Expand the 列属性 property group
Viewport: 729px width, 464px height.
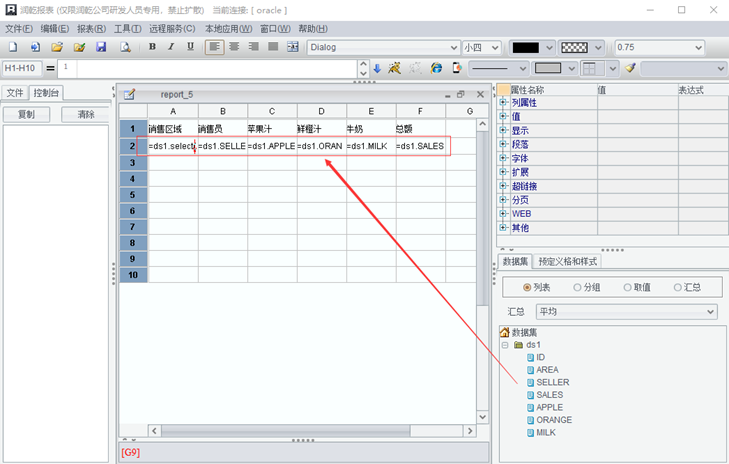pos(503,102)
